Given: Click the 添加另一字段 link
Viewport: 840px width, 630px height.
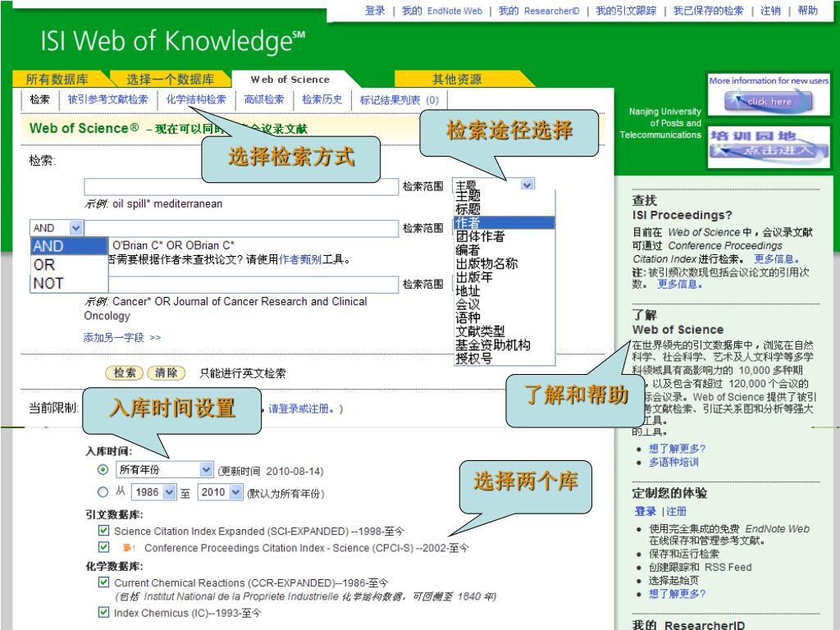Looking at the screenshot, I should click(122, 337).
